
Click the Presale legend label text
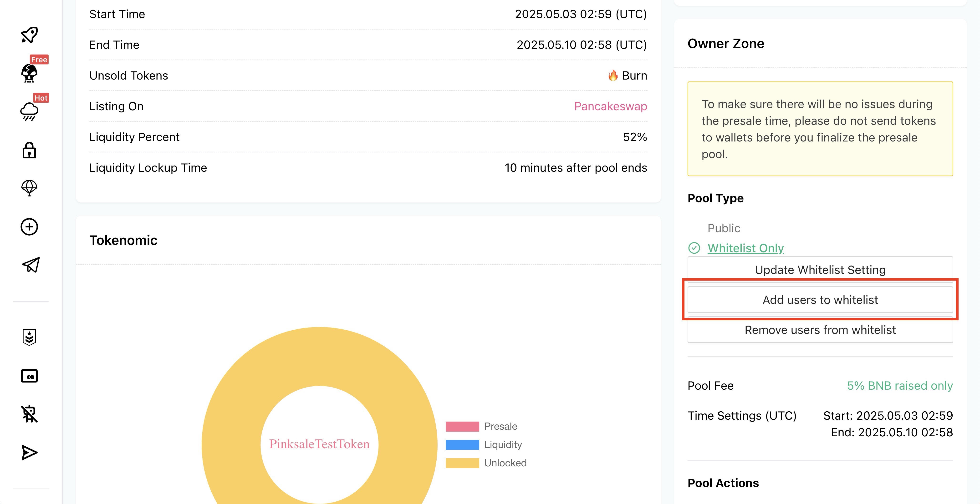coord(500,426)
